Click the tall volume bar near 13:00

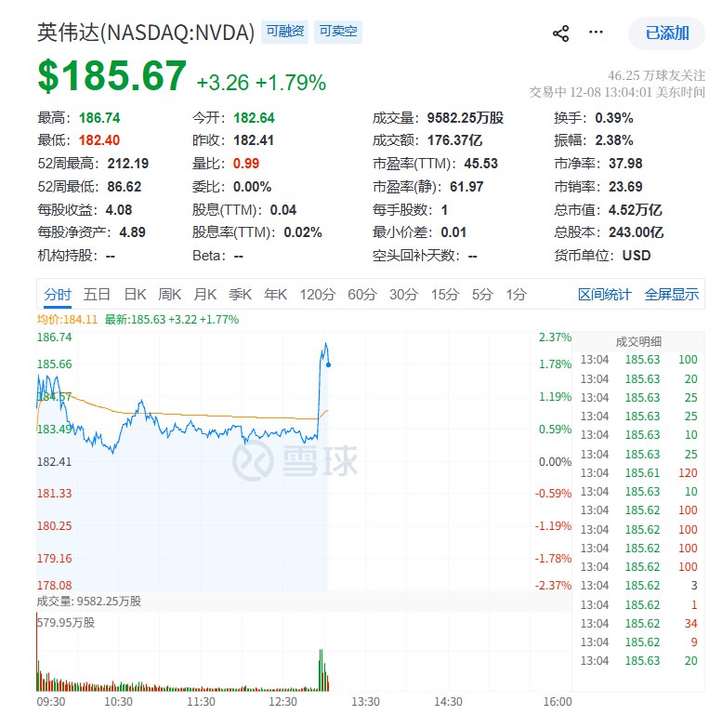click(321, 670)
